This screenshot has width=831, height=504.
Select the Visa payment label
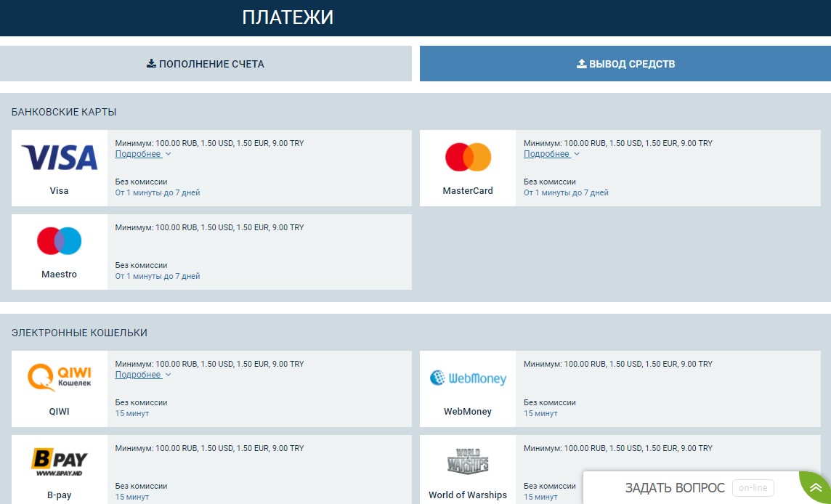point(60,191)
